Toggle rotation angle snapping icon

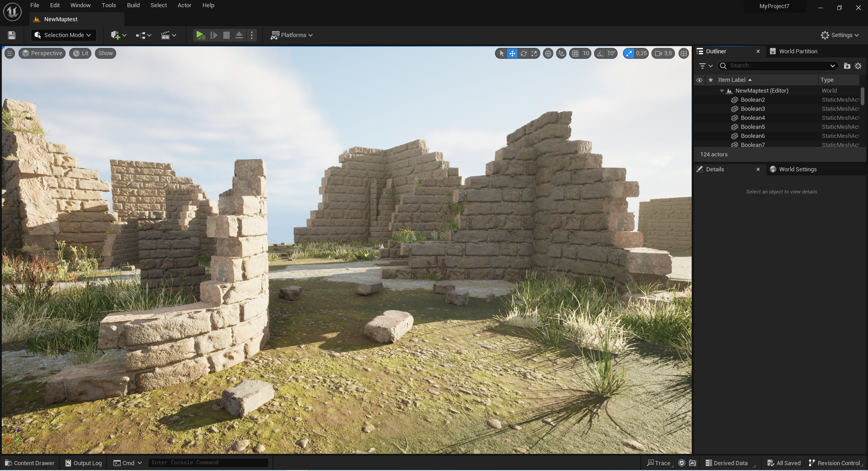click(600, 53)
